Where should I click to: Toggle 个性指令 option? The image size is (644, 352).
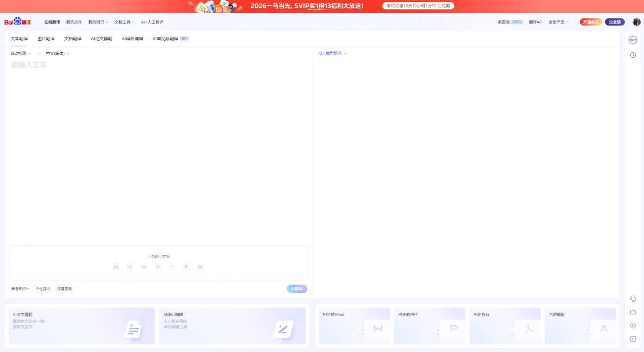[43, 289]
